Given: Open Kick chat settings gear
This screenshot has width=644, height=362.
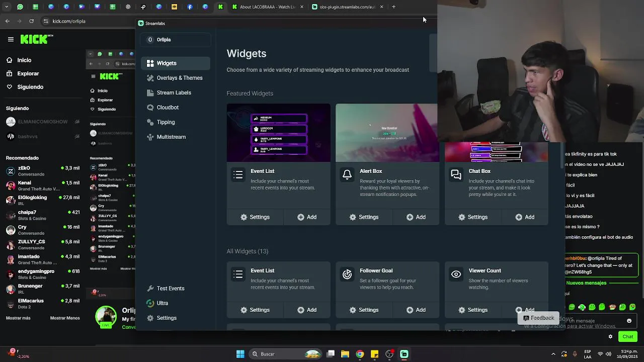Looking at the screenshot, I should 610,337.
